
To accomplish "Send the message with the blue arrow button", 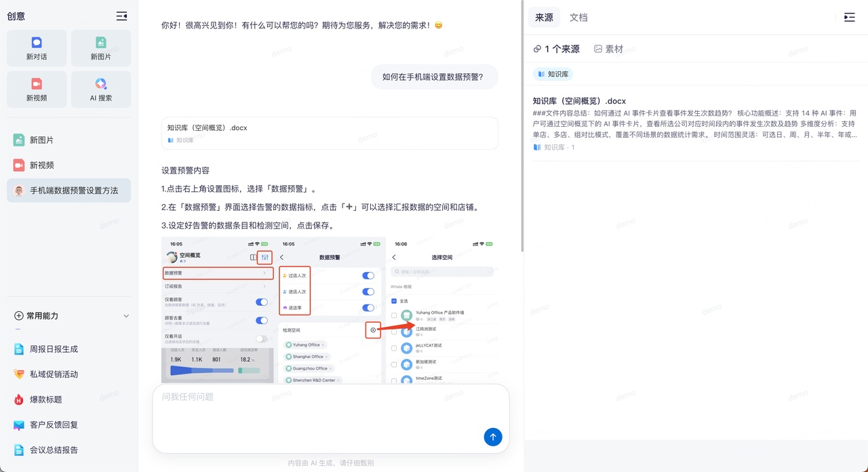I will [x=493, y=437].
